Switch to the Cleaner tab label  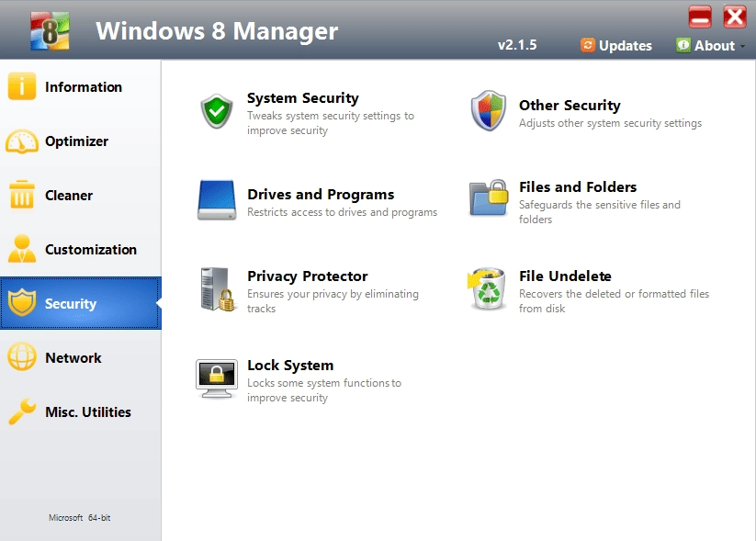tap(69, 196)
